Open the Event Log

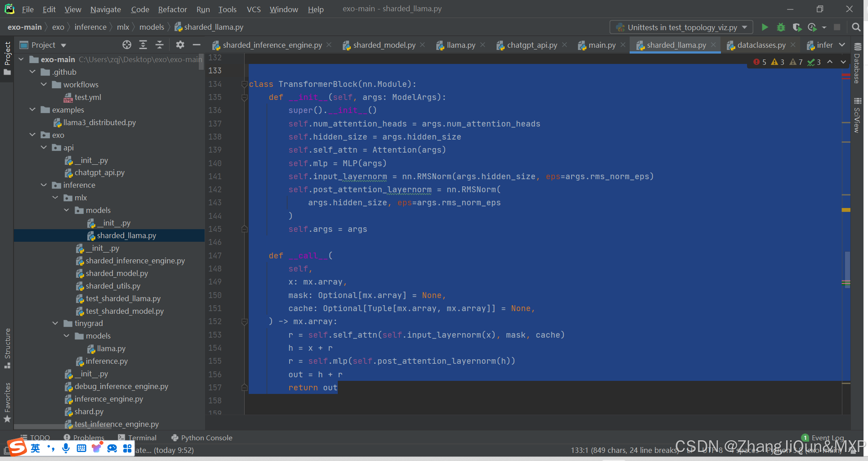click(828, 437)
